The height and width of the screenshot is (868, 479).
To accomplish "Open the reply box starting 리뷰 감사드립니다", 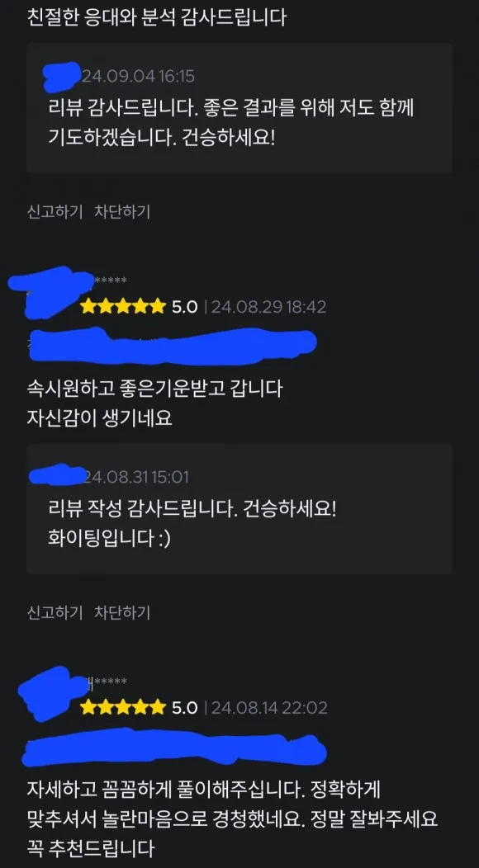I will 239,108.
